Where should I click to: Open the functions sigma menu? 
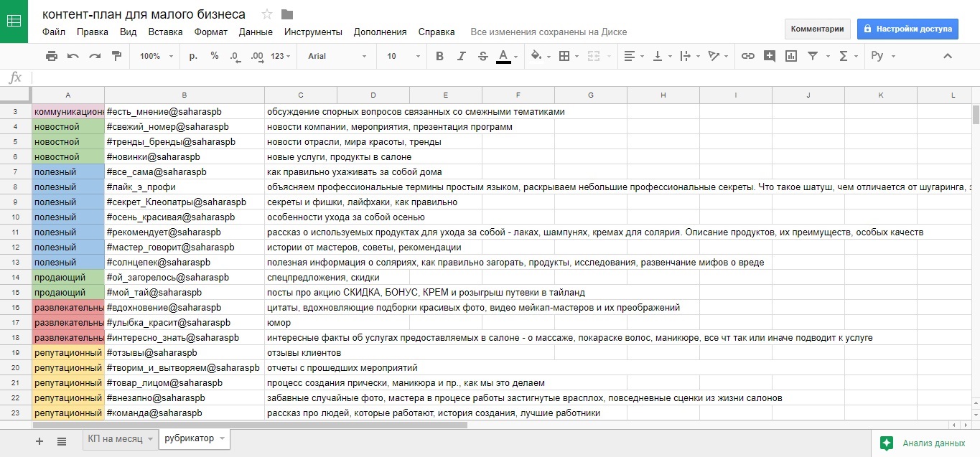(x=847, y=56)
